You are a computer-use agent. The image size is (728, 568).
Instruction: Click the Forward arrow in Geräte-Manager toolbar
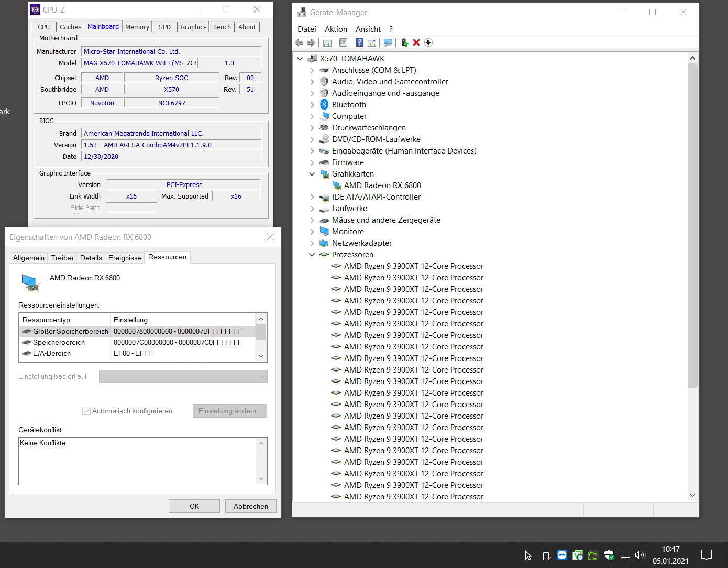tap(311, 42)
